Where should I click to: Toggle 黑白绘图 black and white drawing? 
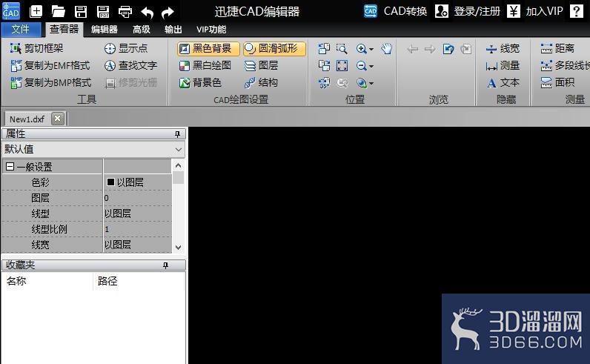click(205, 65)
